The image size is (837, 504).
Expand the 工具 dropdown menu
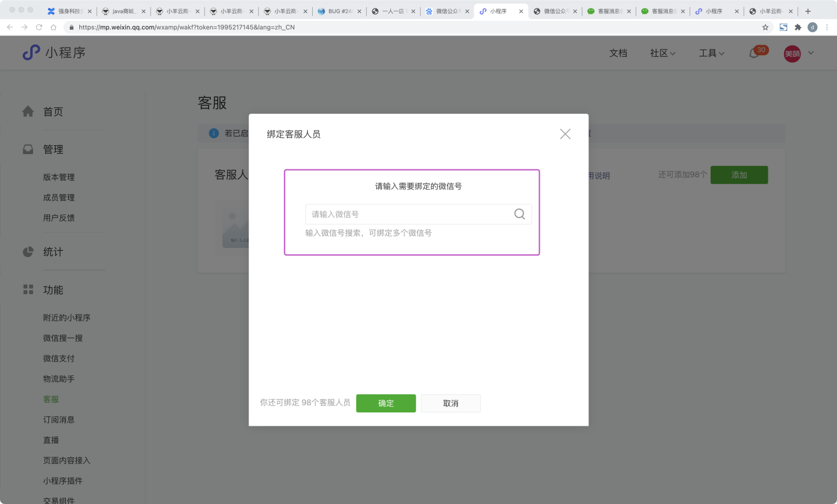tap(712, 53)
